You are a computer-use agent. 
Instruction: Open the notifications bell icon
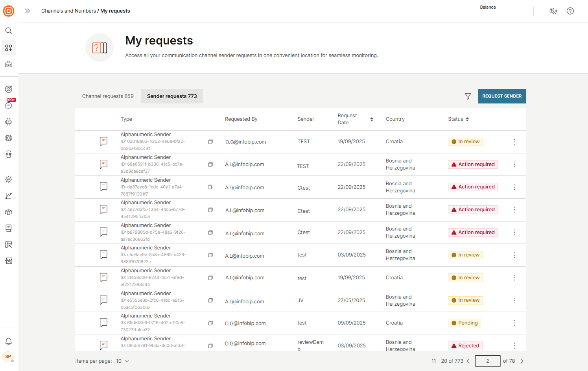[x=9, y=341]
